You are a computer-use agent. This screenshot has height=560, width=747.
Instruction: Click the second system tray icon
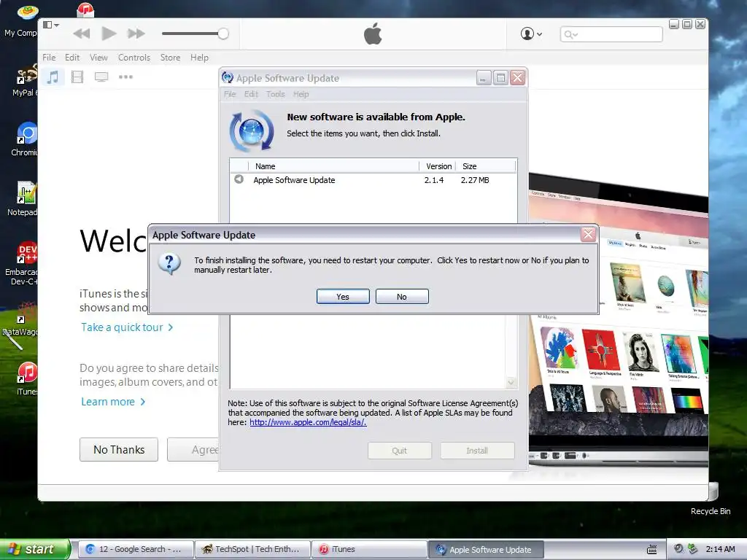[x=693, y=548]
